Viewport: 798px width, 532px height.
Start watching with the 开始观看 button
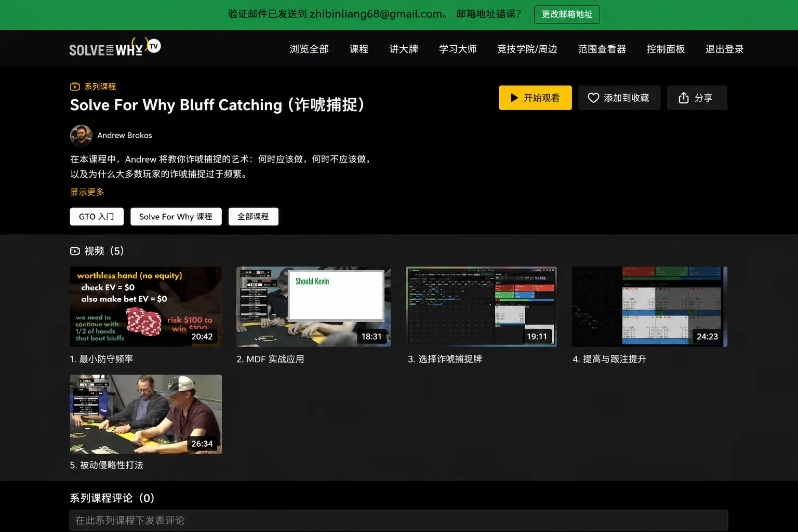coord(535,98)
